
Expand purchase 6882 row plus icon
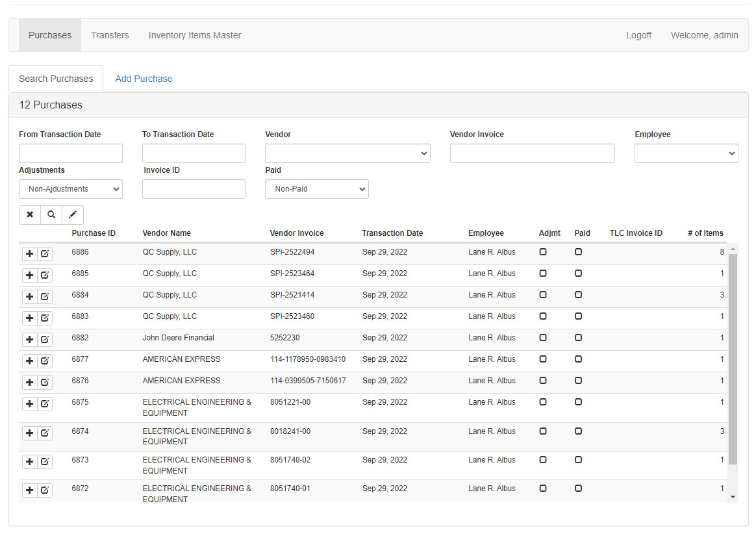click(x=30, y=340)
